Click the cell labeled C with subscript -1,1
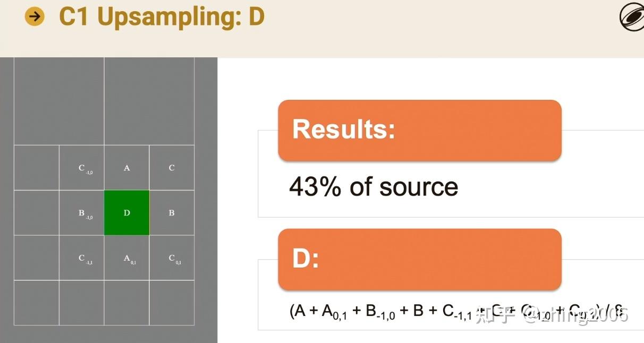This screenshot has height=343, width=644. (81, 258)
